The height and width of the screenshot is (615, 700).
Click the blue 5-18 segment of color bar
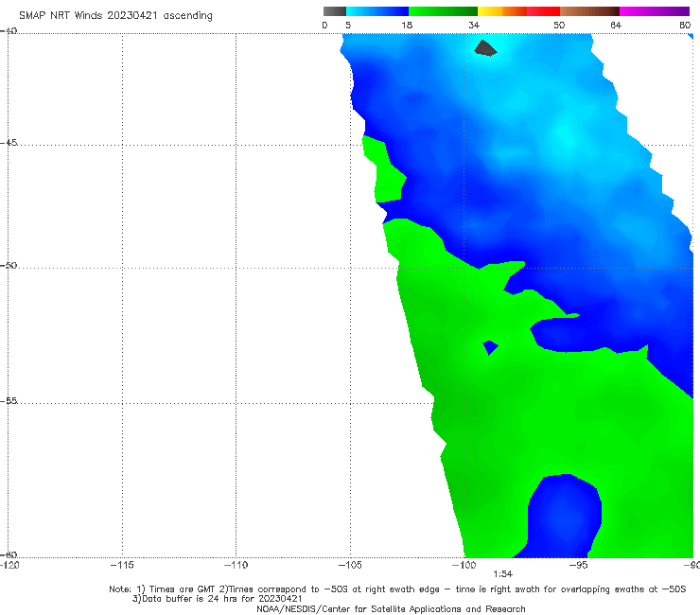pyautogui.click(x=377, y=11)
